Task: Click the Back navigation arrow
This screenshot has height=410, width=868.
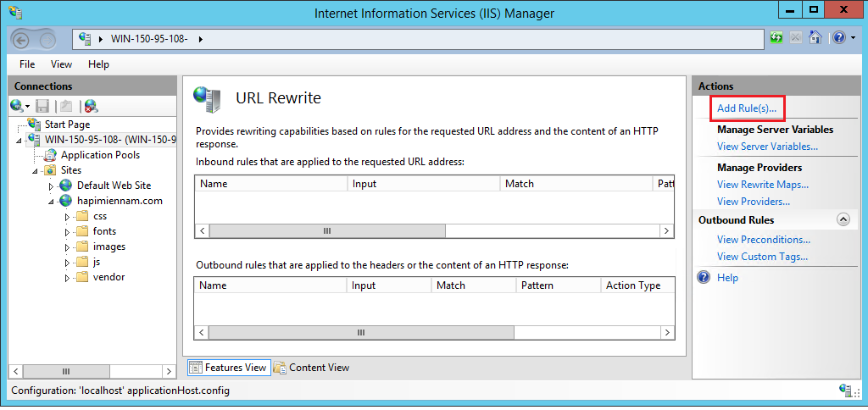Action: 20,39
